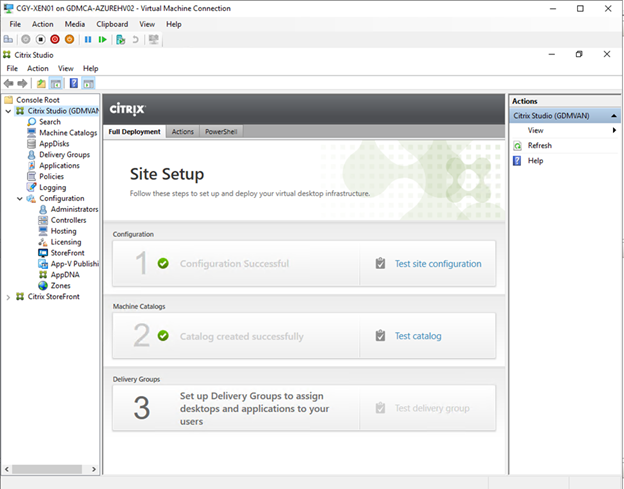Open the Action menu in Citrix Studio
The height and width of the screenshot is (489, 624).
(x=38, y=68)
